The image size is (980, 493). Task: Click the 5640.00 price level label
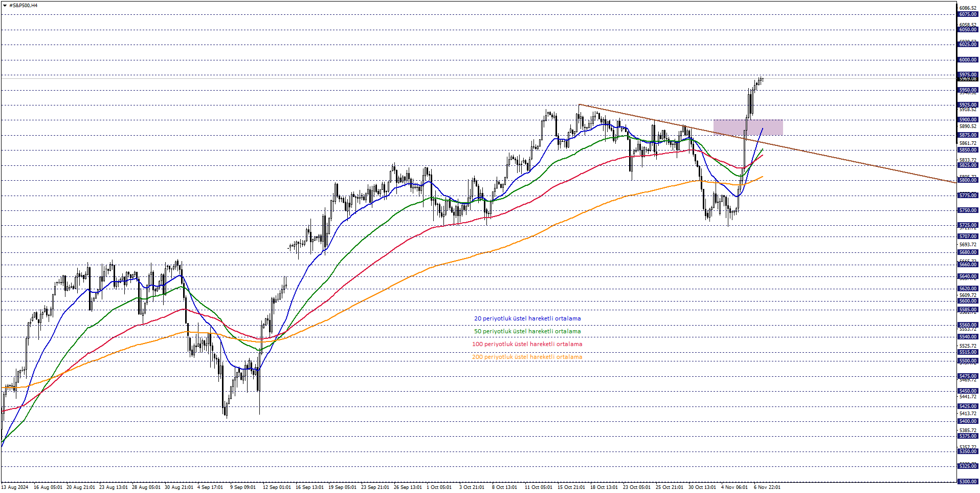pyautogui.click(x=968, y=276)
